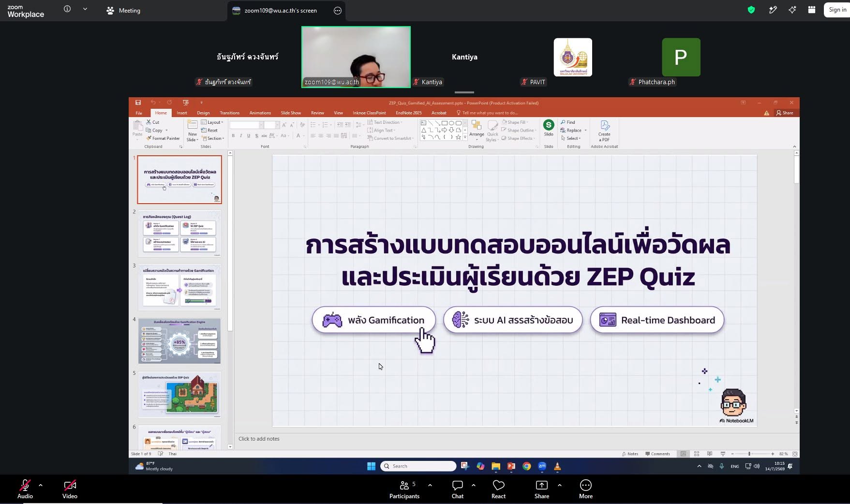Switch to Slide Sorter view in status bar
850x504 pixels.
[x=697, y=454]
